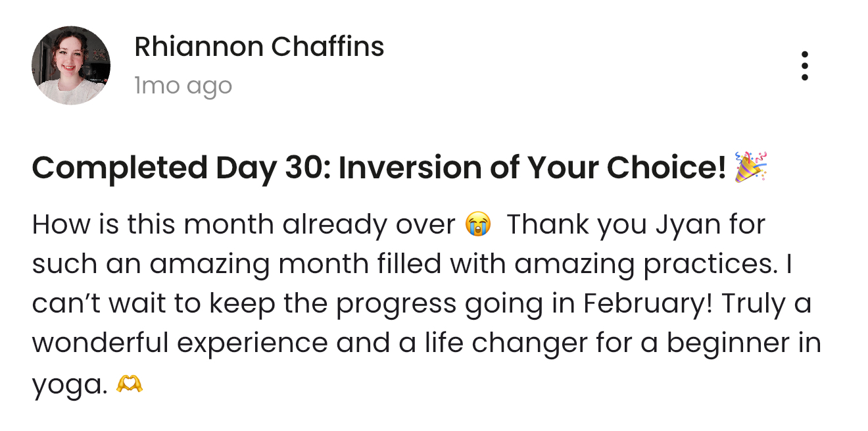Click the word "beginner" in the post
The image size is (868, 431).
tap(723, 343)
